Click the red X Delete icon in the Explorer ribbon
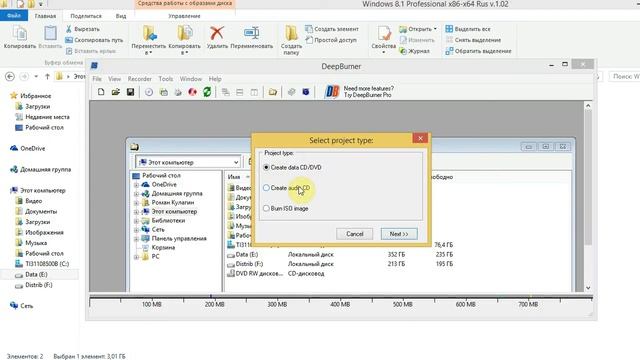The height and width of the screenshot is (360, 640). (217, 33)
